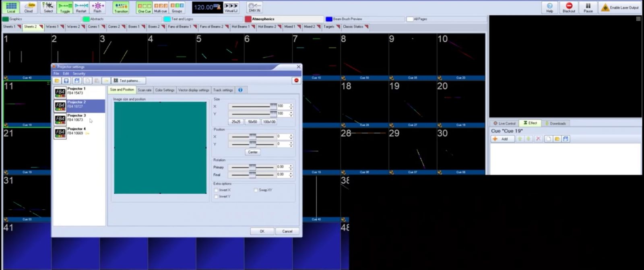The width and height of the screenshot is (644, 270).
Task: Select Flash trigger mode
Action: pos(97,7)
